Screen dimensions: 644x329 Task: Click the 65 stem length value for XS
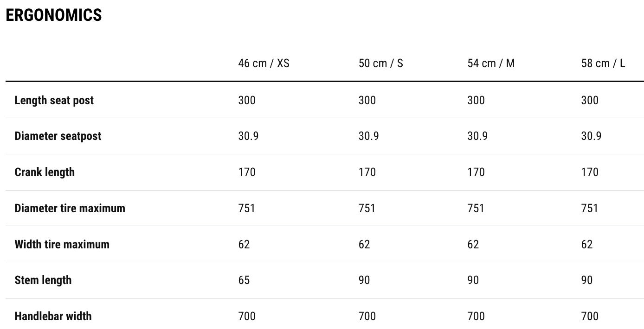[244, 280]
